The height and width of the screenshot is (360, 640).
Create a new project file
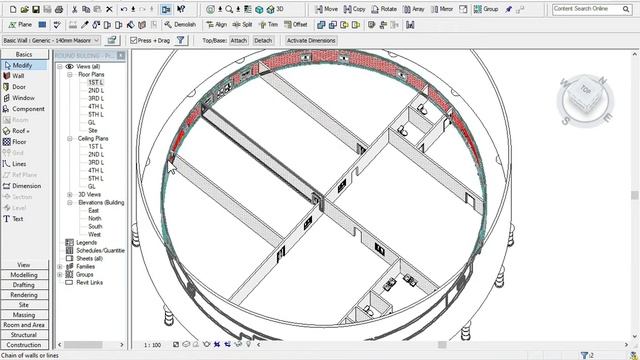click(13, 9)
